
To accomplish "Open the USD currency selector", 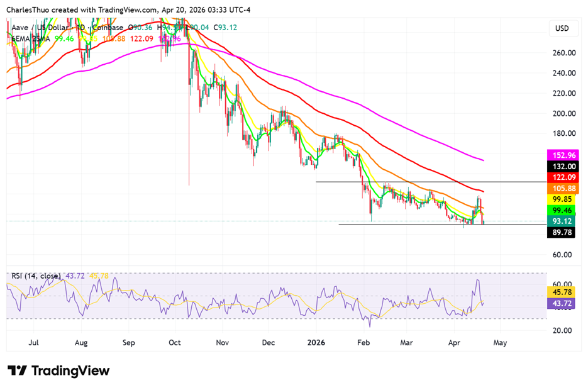I will point(562,29).
